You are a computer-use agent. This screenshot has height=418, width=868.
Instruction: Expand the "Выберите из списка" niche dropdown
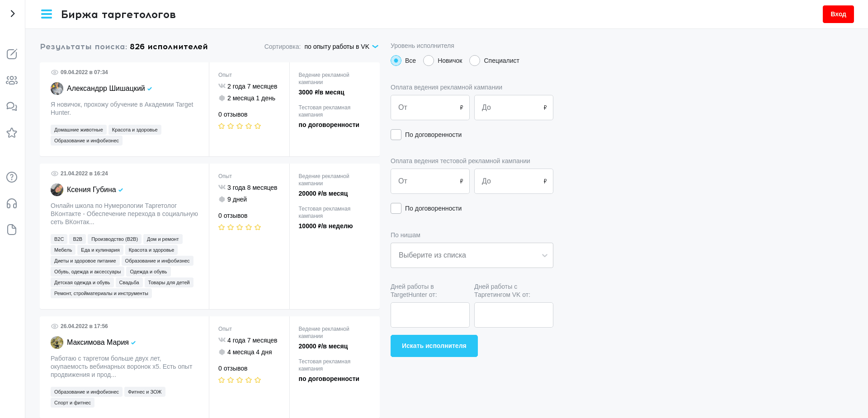pos(472,255)
